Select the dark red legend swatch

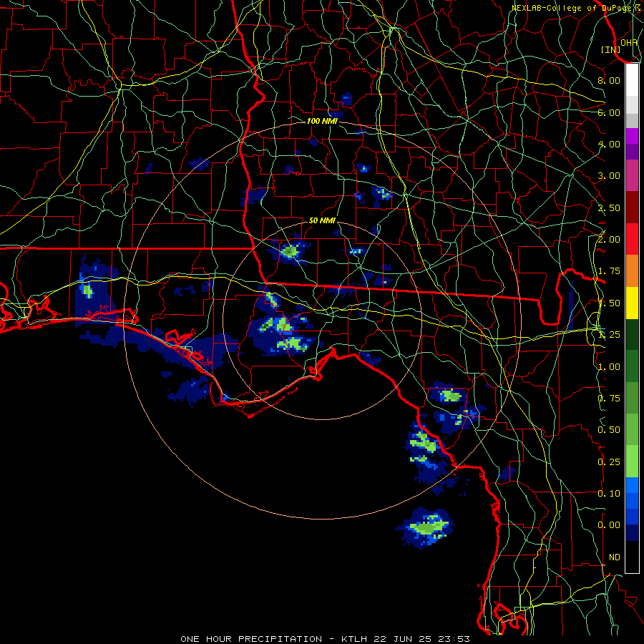tap(632, 207)
